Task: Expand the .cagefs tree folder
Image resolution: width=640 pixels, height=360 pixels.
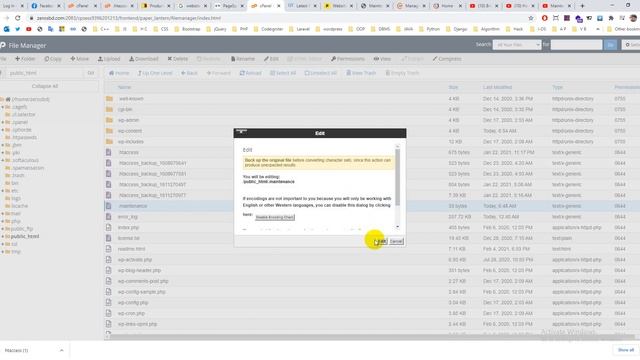Action: click(x=2, y=107)
